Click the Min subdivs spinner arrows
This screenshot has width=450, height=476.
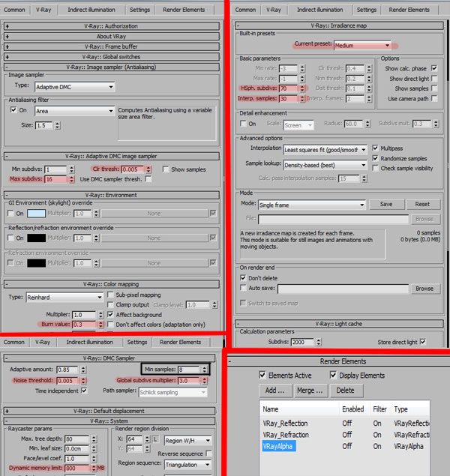71,169
